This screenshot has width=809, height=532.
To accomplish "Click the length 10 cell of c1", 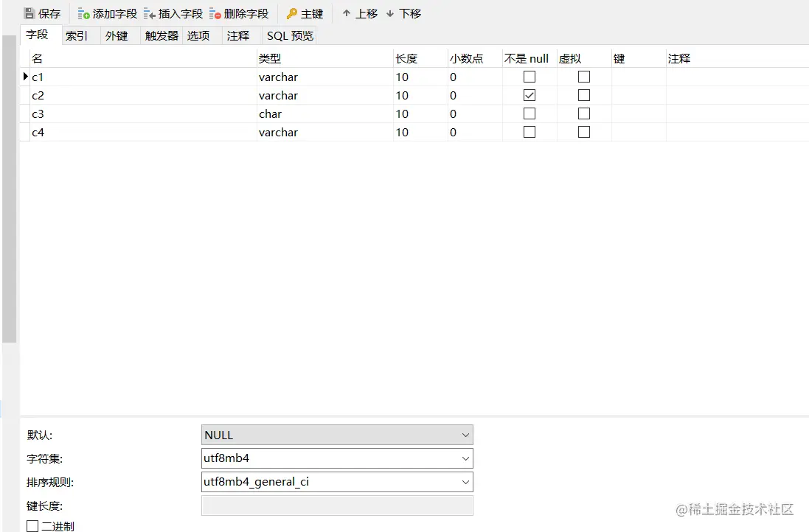I will 420,77.
